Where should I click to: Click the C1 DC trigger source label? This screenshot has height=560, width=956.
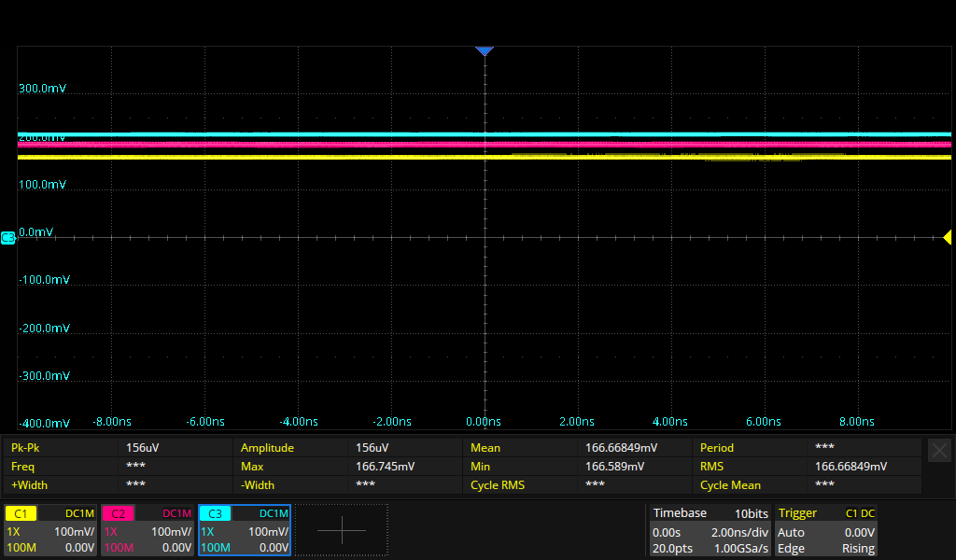(x=859, y=513)
